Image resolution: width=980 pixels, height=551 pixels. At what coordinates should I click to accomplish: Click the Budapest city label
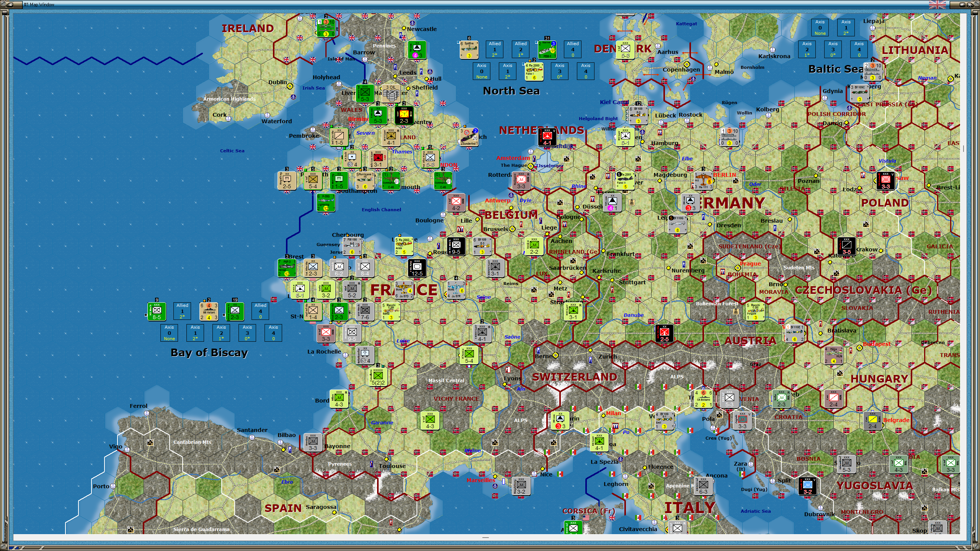pyautogui.click(x=877, y=344)
